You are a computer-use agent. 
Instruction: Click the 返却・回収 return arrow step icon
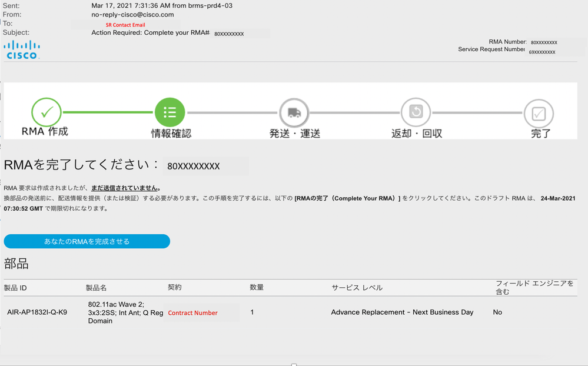[416, 112]
